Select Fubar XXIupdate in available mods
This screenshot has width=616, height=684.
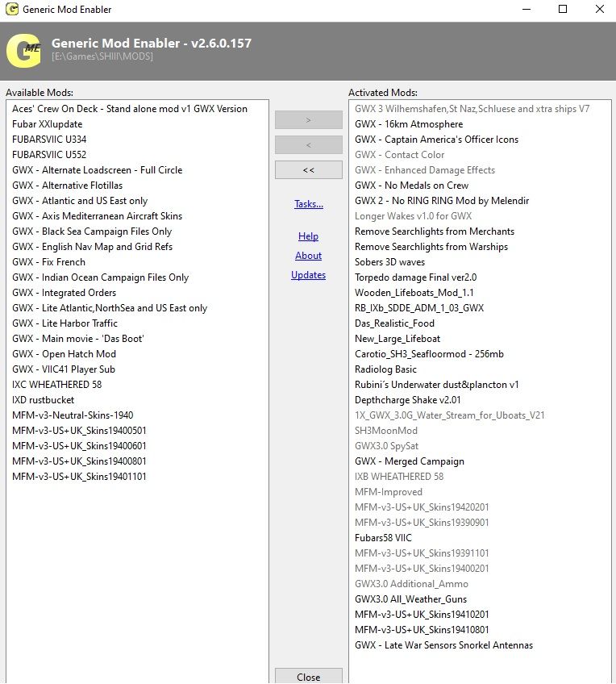click(x=47, y=124)
